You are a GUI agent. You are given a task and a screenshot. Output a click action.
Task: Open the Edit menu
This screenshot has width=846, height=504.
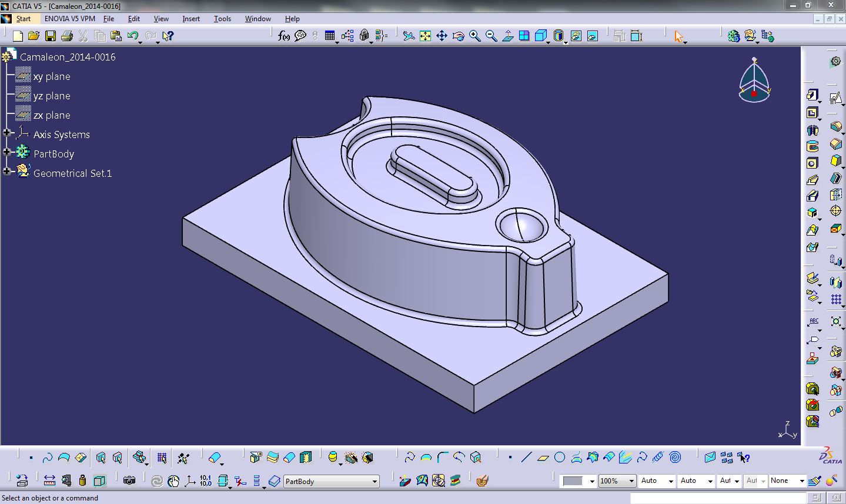point(134,19)
